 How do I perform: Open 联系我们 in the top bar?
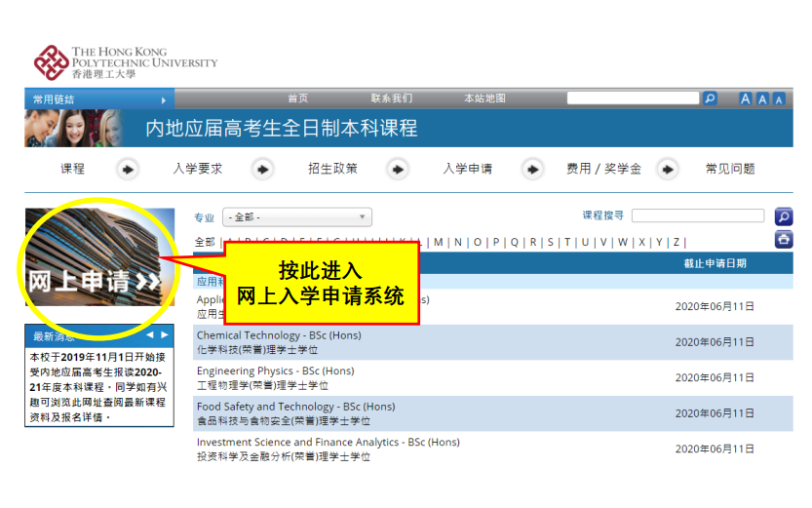(x=391, y=98)
